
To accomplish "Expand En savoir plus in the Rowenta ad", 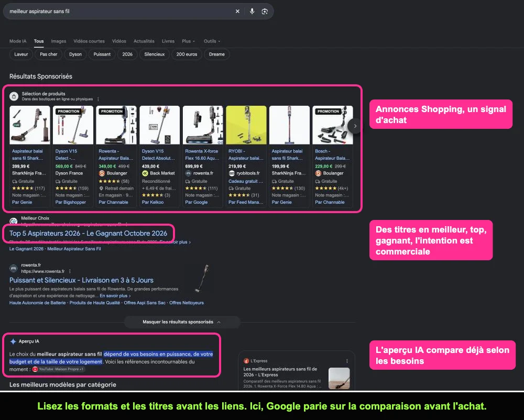I will (115, 296).
